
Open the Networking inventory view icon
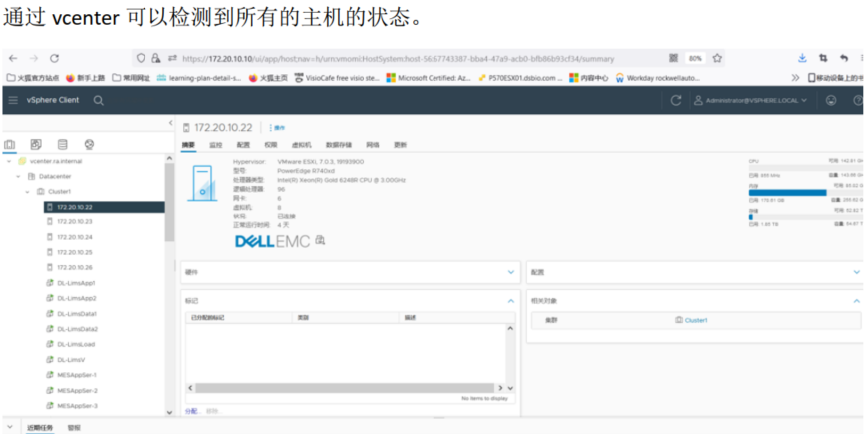89,145
